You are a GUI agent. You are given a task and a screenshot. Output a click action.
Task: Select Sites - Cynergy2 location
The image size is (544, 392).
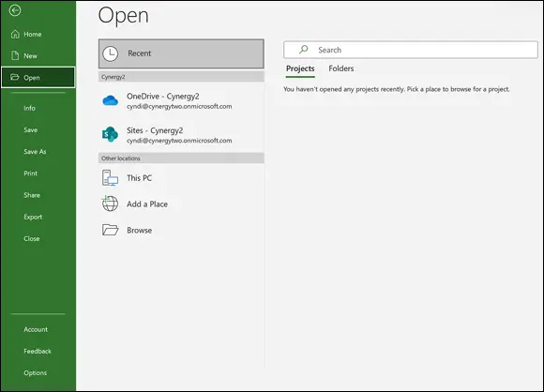181,135
